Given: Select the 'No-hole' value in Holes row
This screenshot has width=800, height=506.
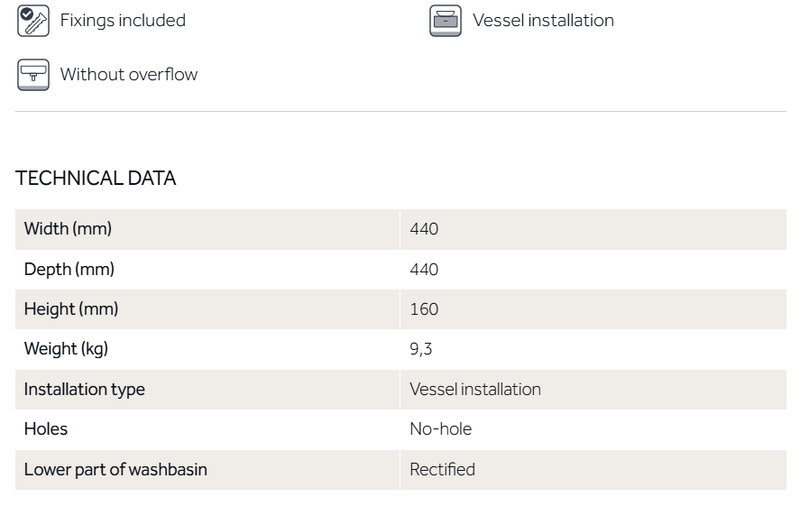Looking at the screenshot, I should click(x=440, y=429).
